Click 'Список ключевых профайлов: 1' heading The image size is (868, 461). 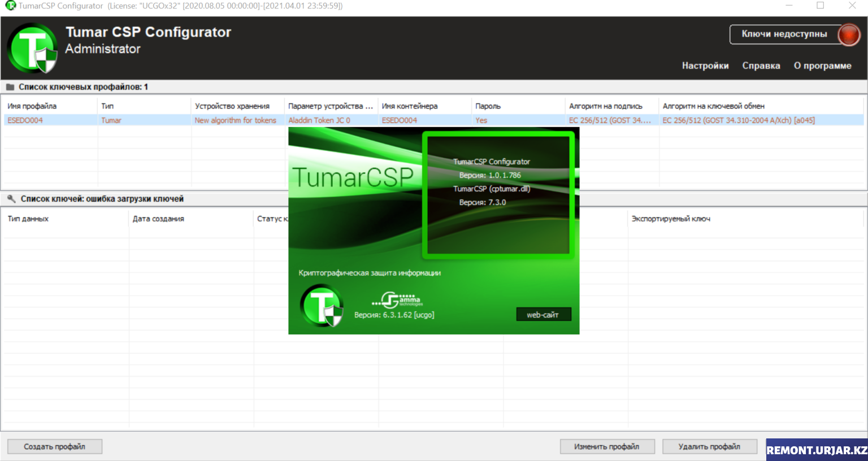coord(83,87)
